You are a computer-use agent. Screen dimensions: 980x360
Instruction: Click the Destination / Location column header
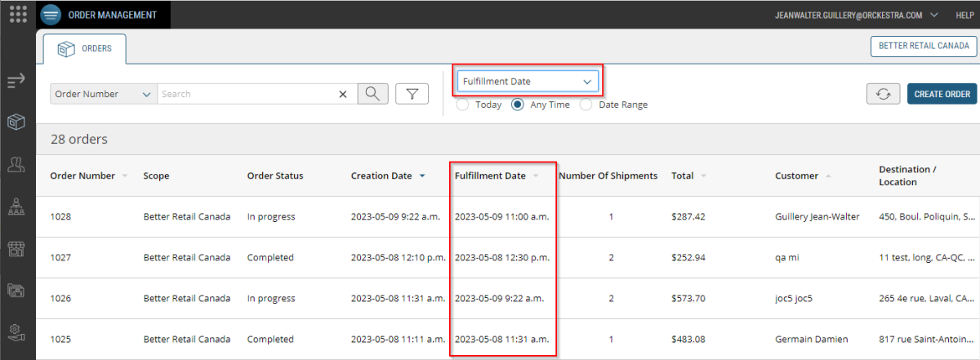click(x=907, y=176)
